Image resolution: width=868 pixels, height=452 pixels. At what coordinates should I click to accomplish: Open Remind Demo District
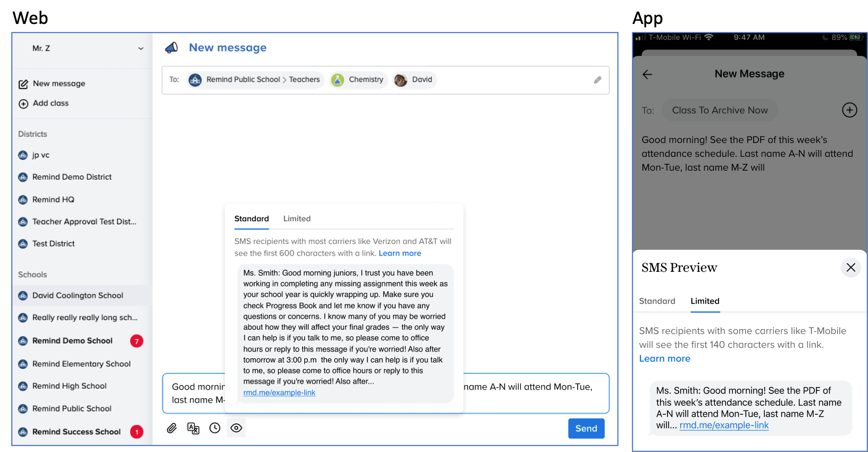coord(72,177)
